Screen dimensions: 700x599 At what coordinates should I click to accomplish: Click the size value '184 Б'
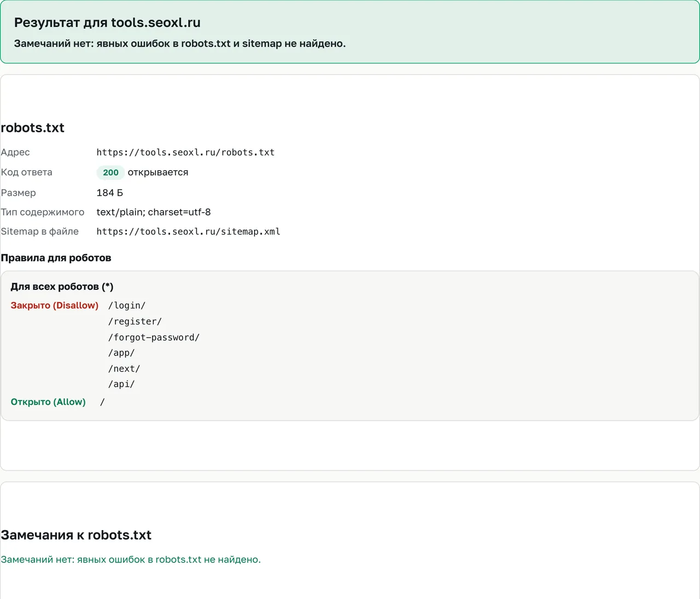click(110, 193)
